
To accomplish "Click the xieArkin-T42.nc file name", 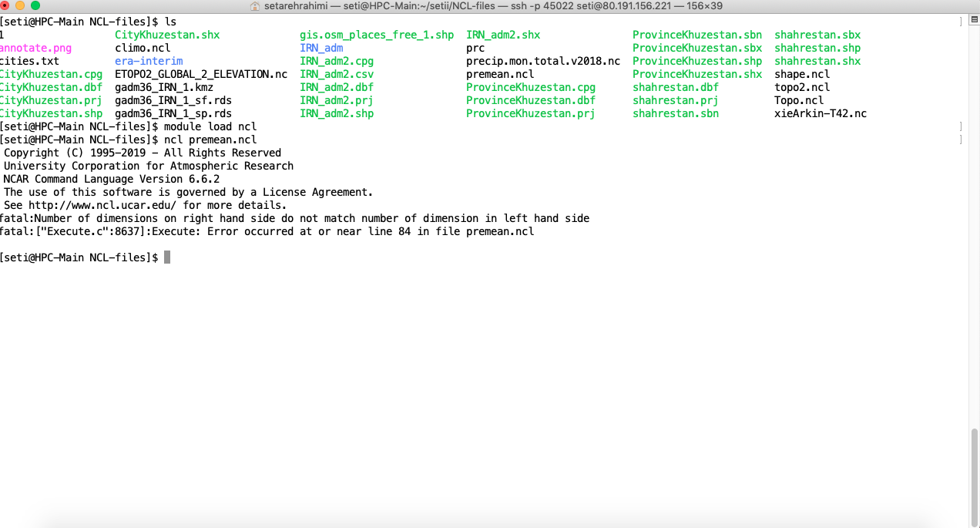I will (821, 113).
